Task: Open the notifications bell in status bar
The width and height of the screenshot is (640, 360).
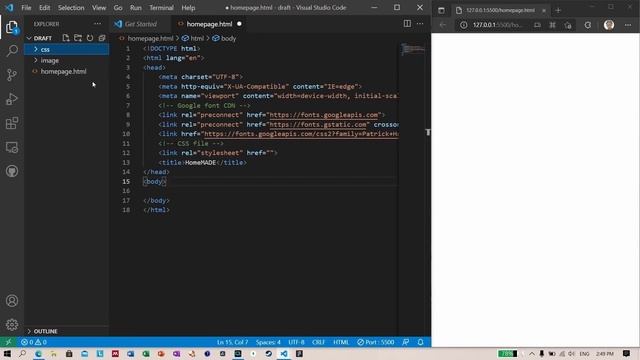Action: coord(420,342)
